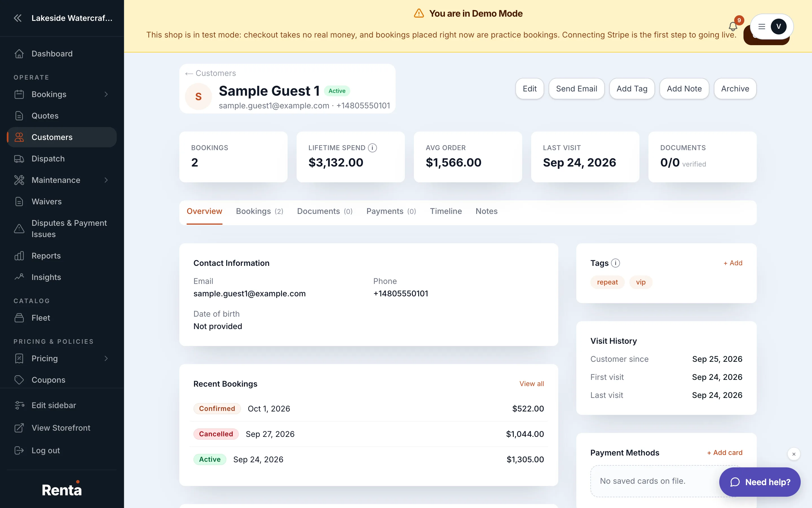Expand the Maintenance sidebar chevron
This screenshot has height=508, width=812.
(106, 180)
